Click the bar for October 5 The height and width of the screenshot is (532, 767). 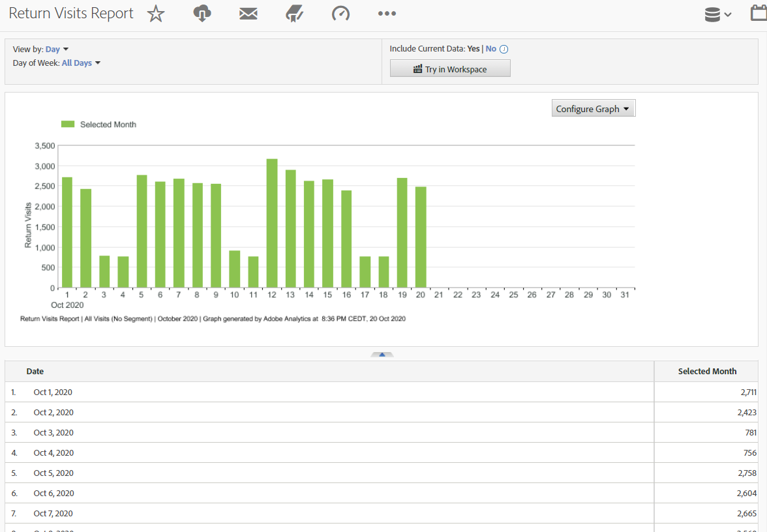point(142,231)
